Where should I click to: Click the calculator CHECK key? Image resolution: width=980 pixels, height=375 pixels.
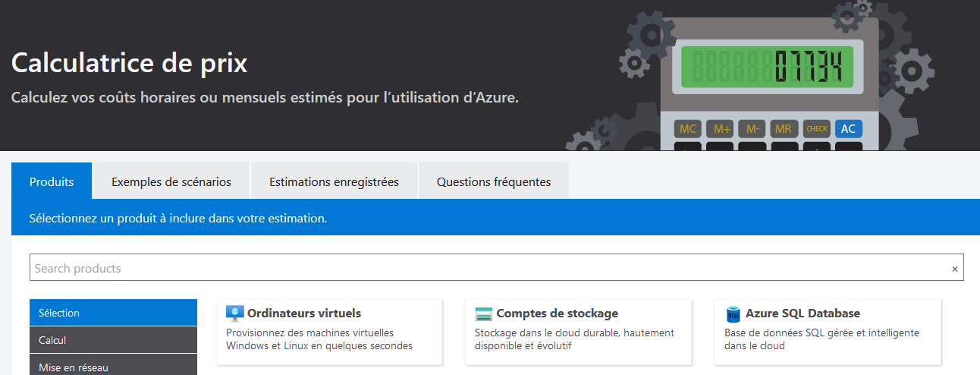[x=817, y=128]
